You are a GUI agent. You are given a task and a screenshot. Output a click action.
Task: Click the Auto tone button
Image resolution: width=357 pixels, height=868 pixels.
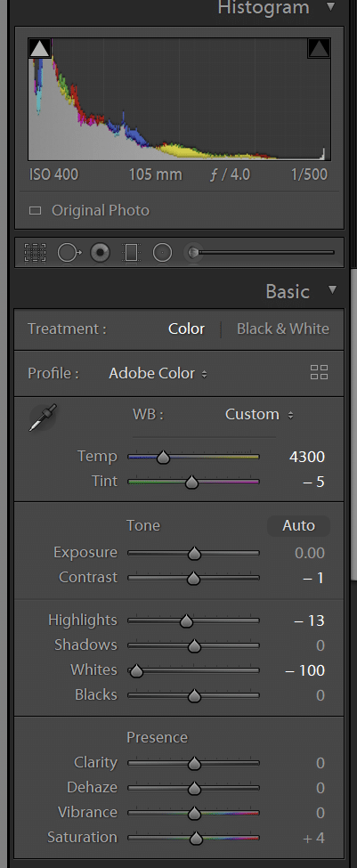pos(298,526)
